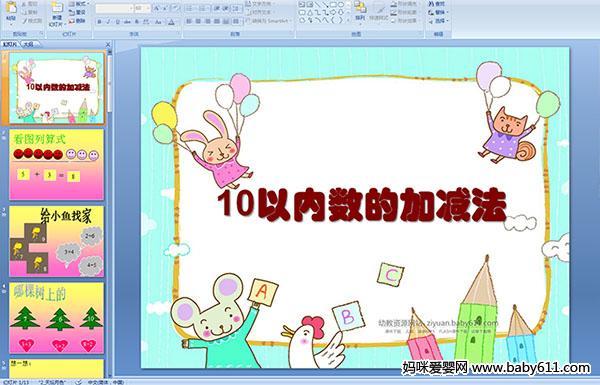
Task: Apply the Font Color swatch
Action: 171,22
